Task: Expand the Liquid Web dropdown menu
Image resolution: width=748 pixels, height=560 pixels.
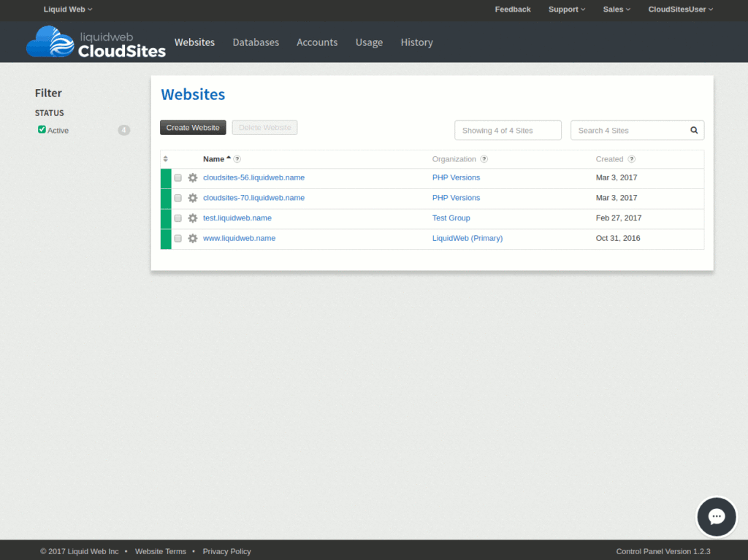Action: (68, 9)
